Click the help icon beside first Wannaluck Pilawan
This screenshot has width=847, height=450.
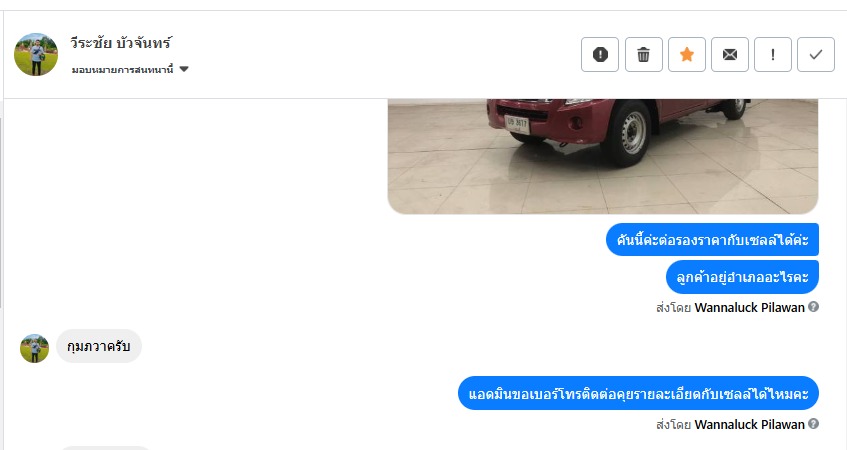coord(814,307)
